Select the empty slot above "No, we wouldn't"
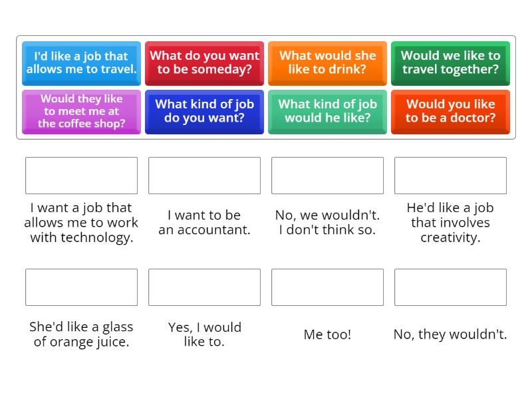Image resolution: width=532 pixels, height=399 pixels. click(327, 176)
